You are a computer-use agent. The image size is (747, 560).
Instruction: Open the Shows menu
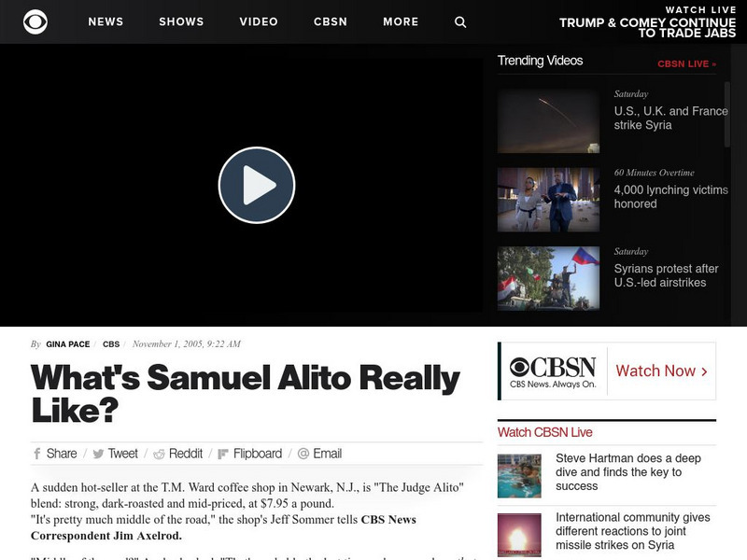(x=181, y=21)
